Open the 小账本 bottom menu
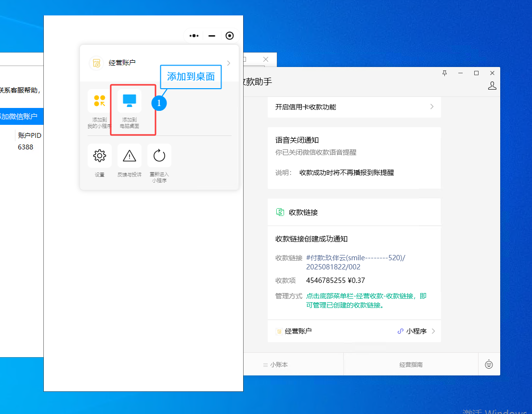532x414 pixels. [x=275, y=365]
